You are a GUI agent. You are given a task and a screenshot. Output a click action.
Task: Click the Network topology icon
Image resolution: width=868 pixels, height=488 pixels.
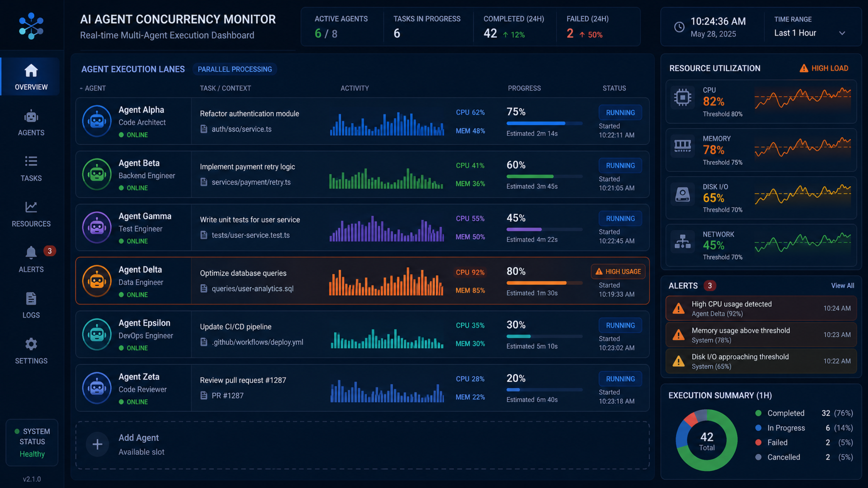(x=682, y=241)
